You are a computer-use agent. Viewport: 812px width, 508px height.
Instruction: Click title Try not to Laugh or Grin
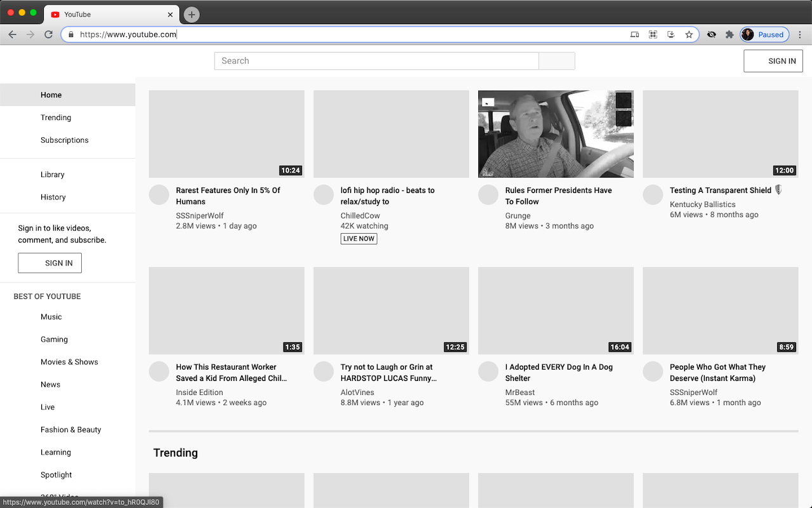[389, 373]
